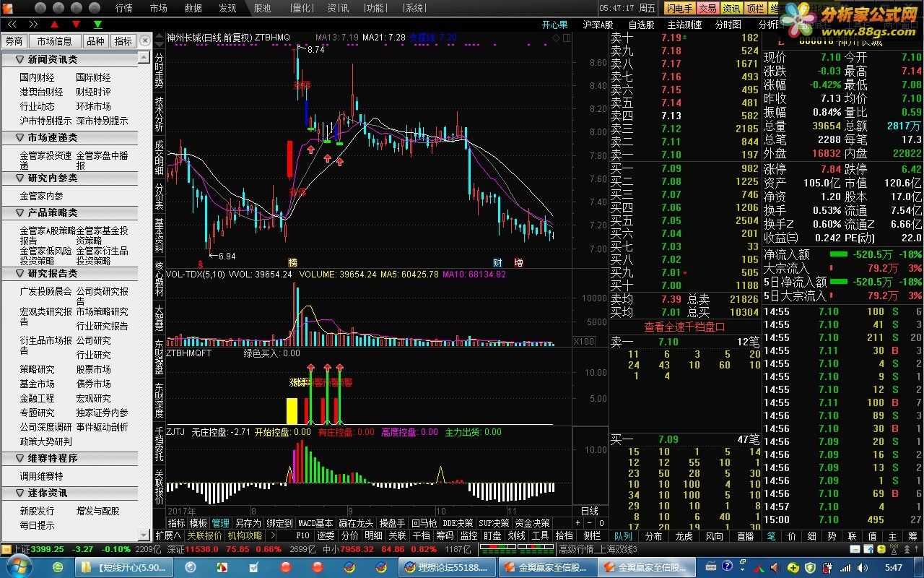Select the 龙虎 tab in bottom right
The image size is (924, 578).
684,535
